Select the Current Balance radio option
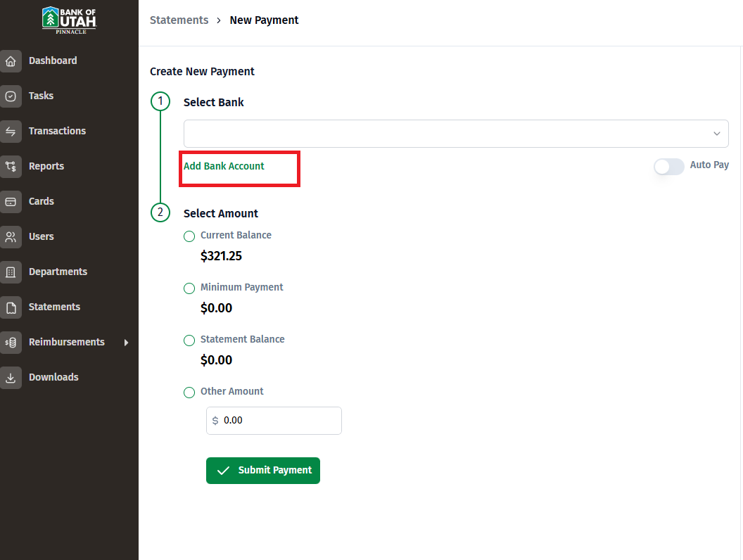 [x=189, y=236]
